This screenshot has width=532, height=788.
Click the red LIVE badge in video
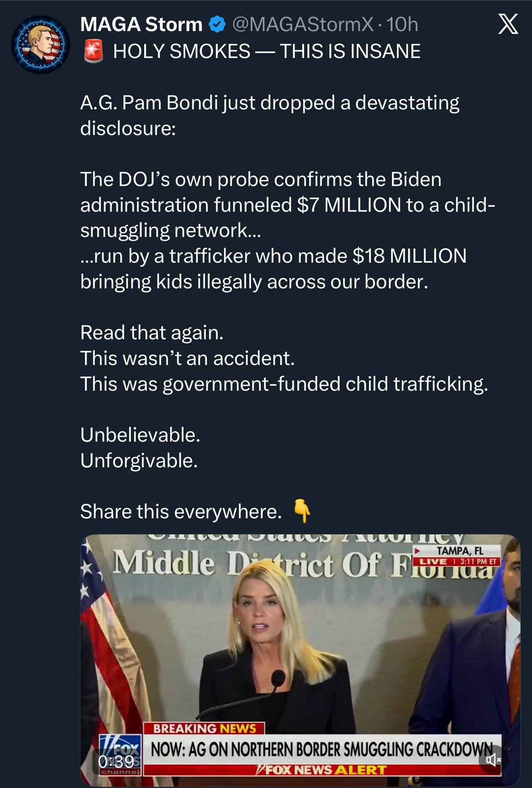[x=433, y=562]
